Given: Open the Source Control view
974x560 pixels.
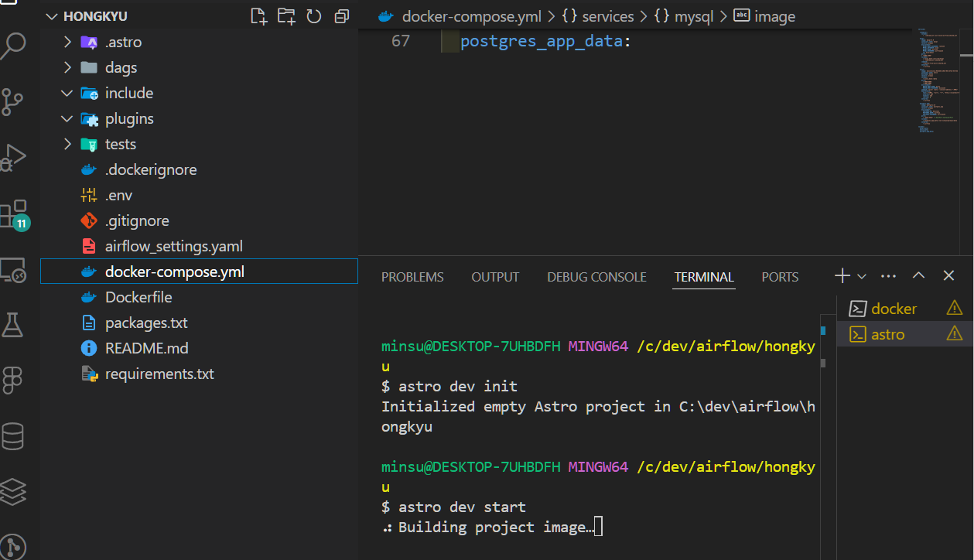Looking at the screenshot, I should (x=13, y=101).
